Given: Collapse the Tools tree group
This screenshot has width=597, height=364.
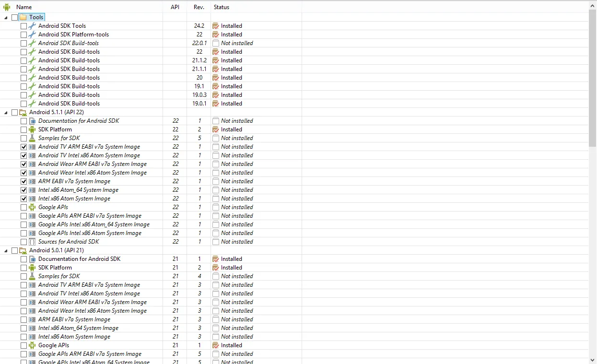Looking at the screenshot, I should (6, 18).
